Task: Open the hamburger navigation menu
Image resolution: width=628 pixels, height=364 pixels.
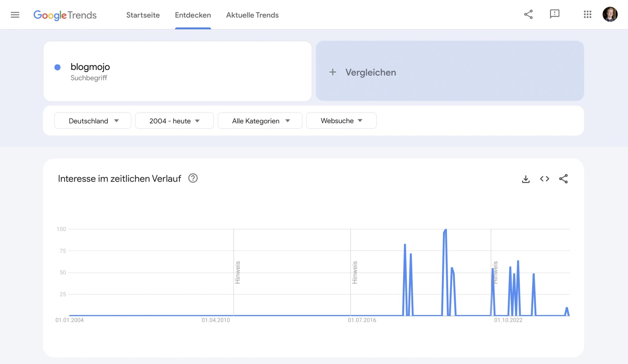Action: 15,15
